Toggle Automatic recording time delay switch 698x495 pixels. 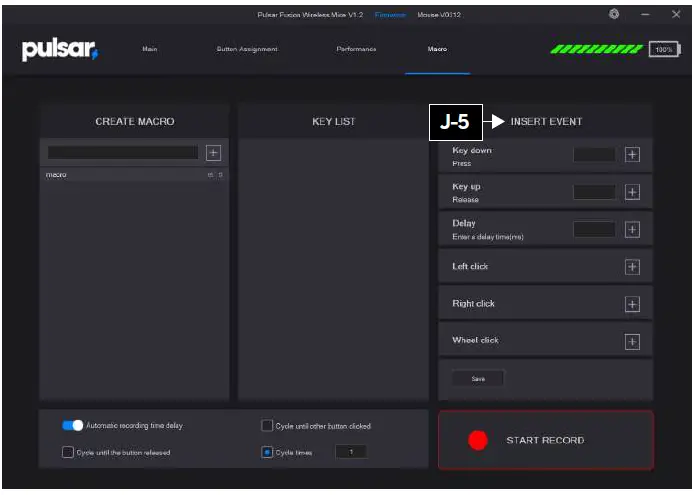pyautogui.click(x=73, y=426)
